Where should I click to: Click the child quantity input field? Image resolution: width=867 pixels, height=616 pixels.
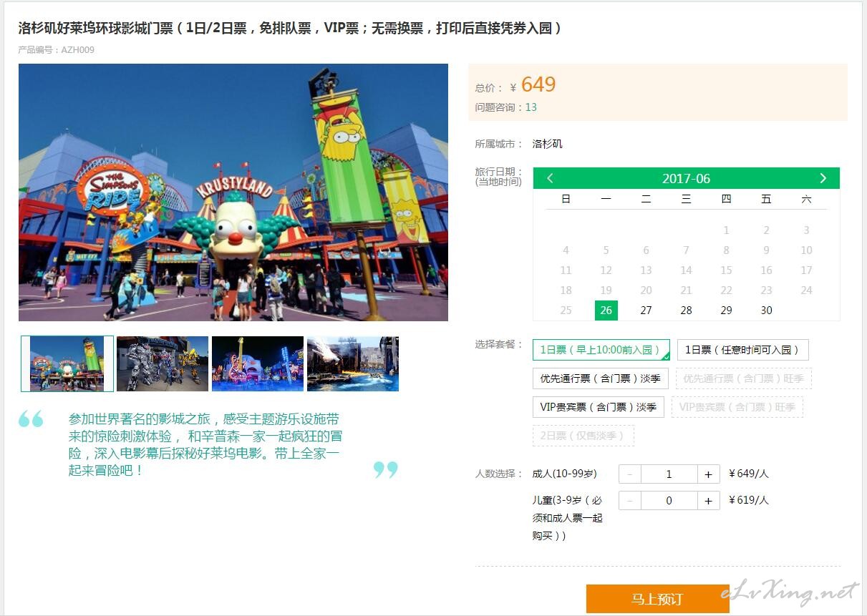click(x=669, y=500)
